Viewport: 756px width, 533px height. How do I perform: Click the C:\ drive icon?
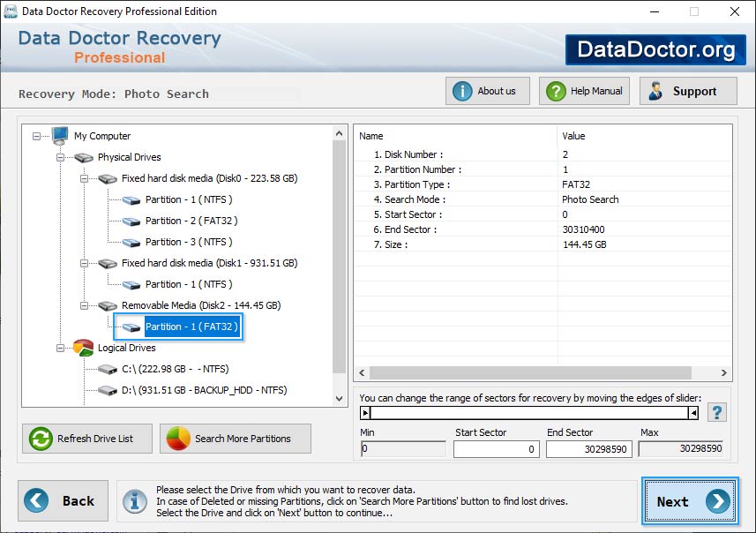(108, 370)
